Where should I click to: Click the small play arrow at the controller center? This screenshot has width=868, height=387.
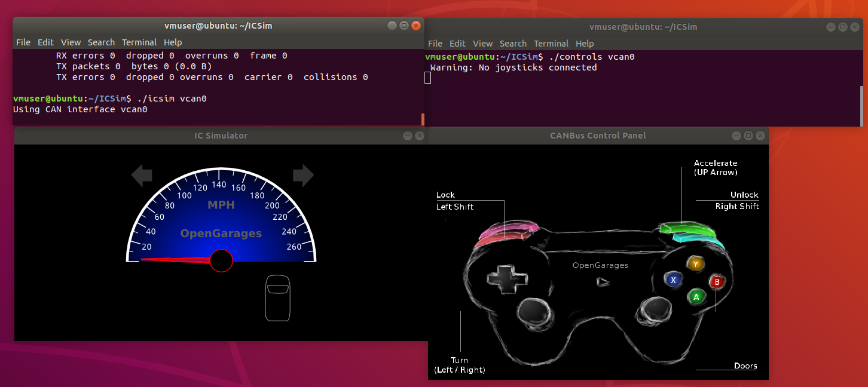tap(603, 281)
